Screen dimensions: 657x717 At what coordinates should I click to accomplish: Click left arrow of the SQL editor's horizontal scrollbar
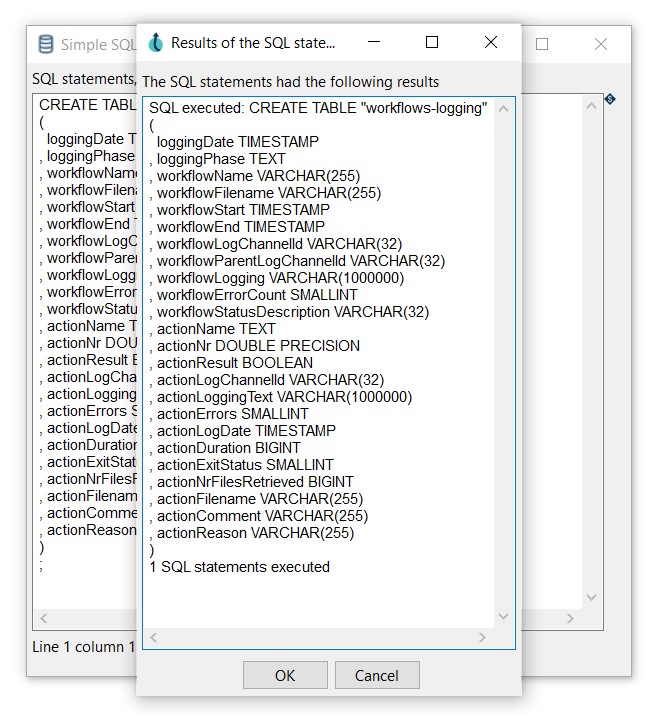44,619
